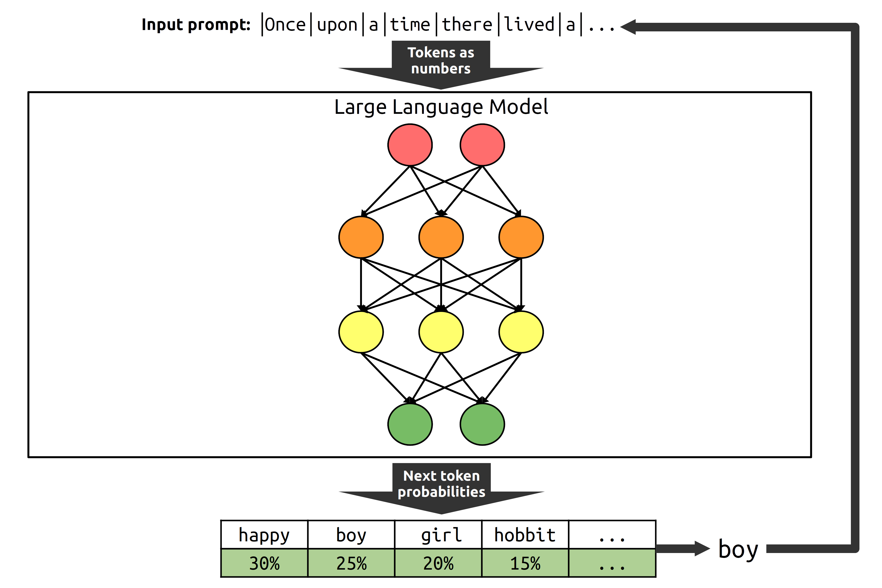This screenshot has width=882, height=588.
Task: Select the leftmost orange node
Action: 361,237
